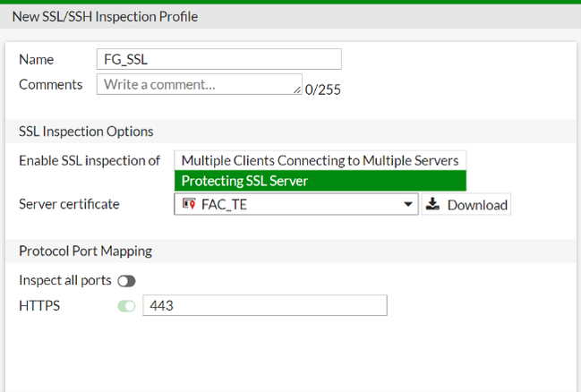Click the New SSL/SSH Inspection Profile title
The image size is (581, 392).
click(x=105, y=16)
